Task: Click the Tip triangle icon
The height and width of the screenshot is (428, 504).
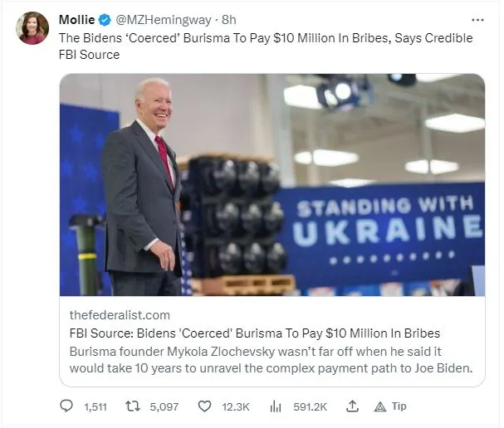Action: point(380,406)
